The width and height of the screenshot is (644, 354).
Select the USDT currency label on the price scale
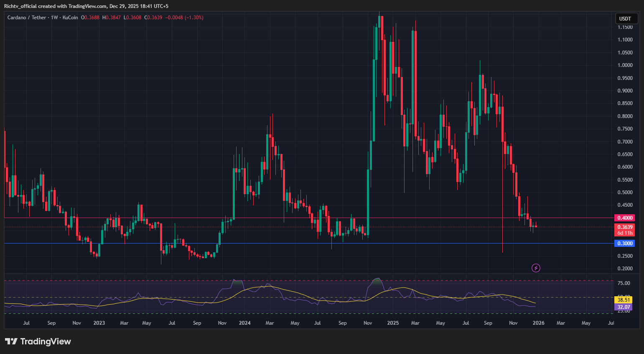[x=626, y=18]
